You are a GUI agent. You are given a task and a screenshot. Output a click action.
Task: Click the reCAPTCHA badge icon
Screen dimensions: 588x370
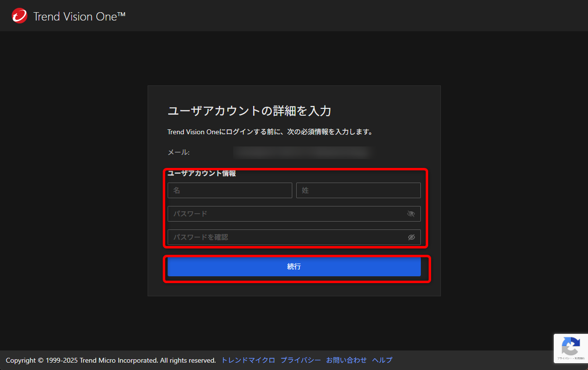click(571, 346)
